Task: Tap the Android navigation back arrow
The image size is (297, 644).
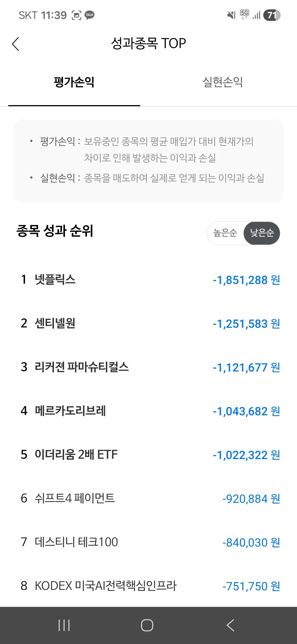Action: [x=230, y=625]
